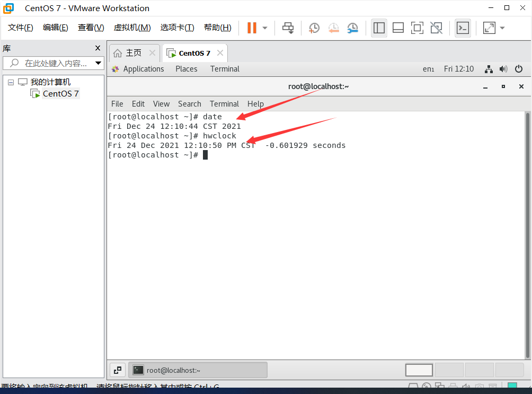
Task: Select CentOS 7 in the library tree
Action: [x=60, y=93]
